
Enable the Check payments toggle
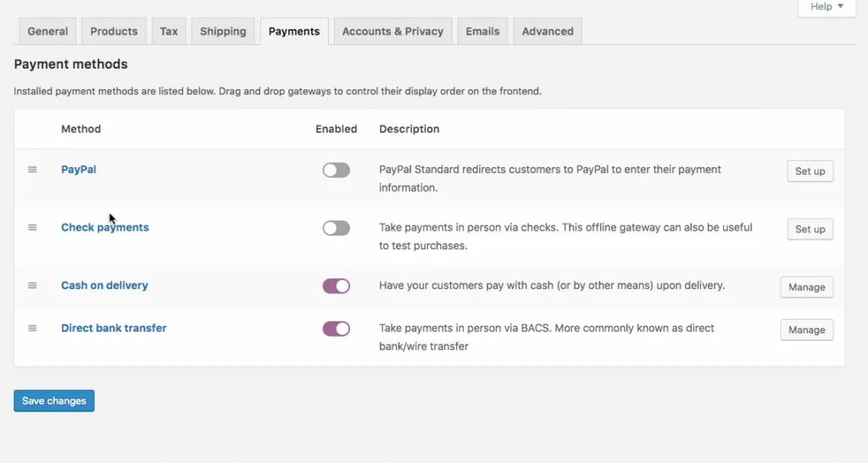pos(336,228)
